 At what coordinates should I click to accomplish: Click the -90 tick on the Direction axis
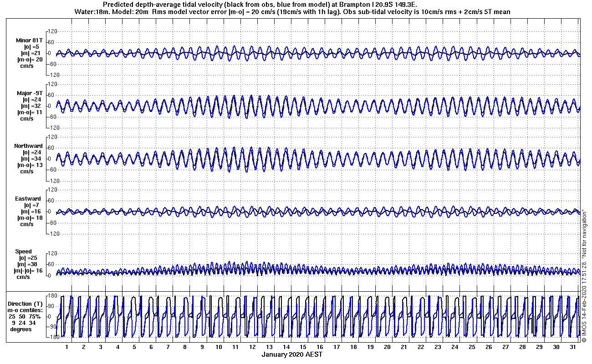pos(51,327)
